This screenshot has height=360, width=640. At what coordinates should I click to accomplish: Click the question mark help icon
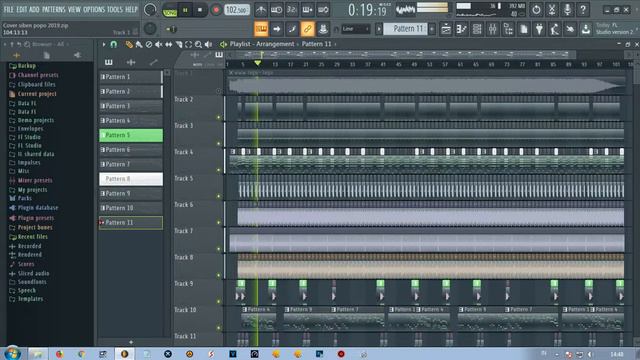click(583, 9)
